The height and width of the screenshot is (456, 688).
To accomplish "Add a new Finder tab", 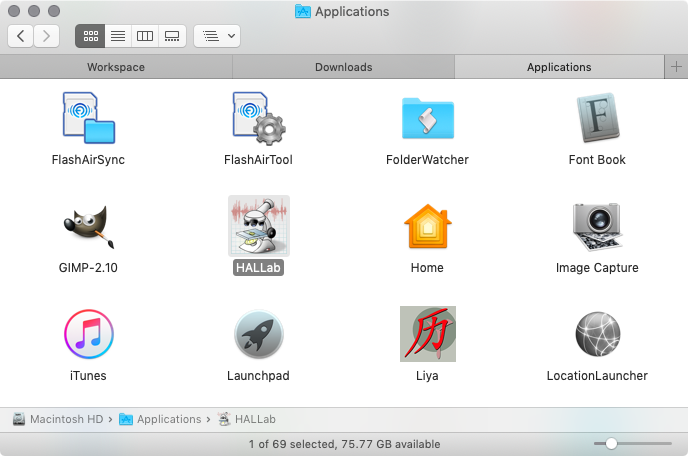I will point(676,67).
